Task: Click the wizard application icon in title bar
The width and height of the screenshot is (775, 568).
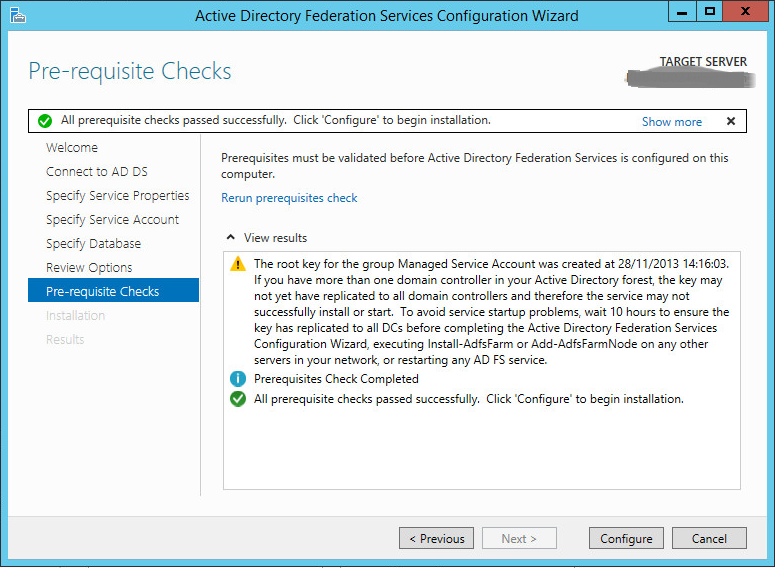Action: pyautogui.click(x=17, y=15)
